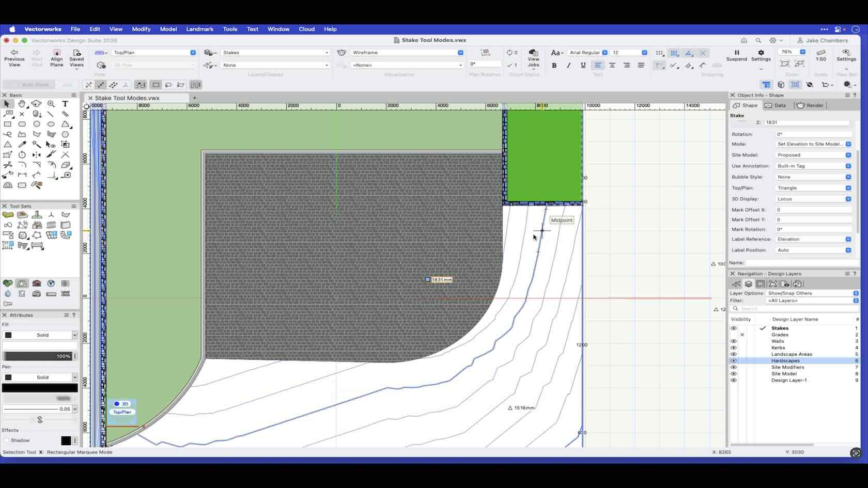Image resolution: width=868 pixels, height=488 pixels.
Task: Select the Rectangle tool
Action: click(7, 124)
